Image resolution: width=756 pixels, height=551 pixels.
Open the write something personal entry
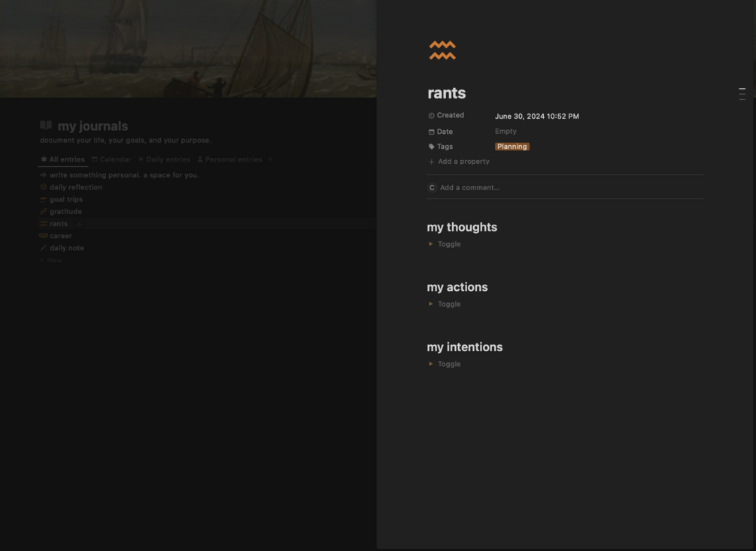(124, 175)
